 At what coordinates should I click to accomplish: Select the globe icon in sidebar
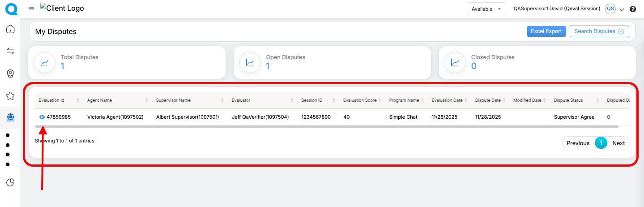10,117
